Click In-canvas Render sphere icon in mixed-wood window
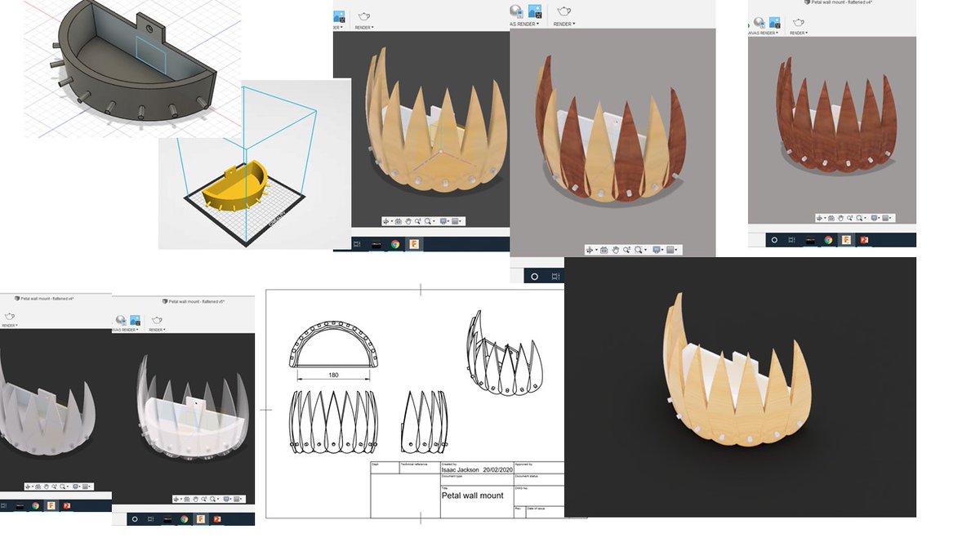 click(515, 11)
